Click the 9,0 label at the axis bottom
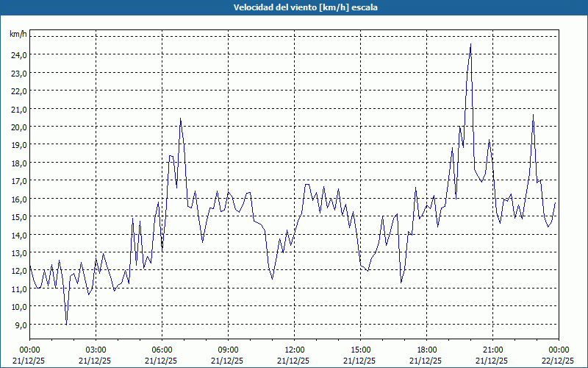The width and height of the screenshot is (588, 368). pos(20,325)
